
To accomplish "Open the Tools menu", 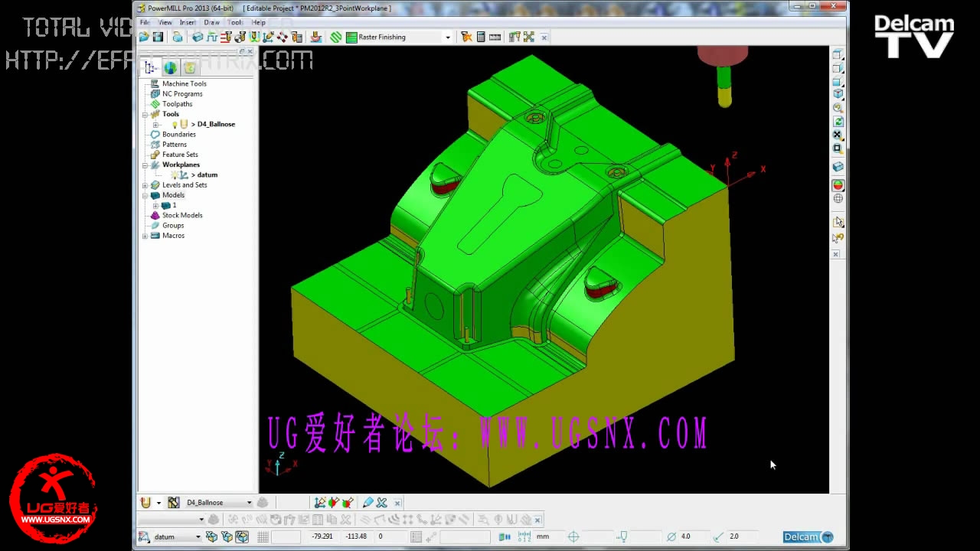I will [x=235, y=22].
